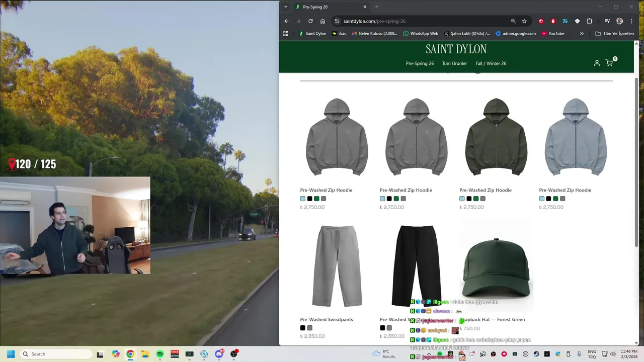Open the YouTube bookmark
This screenshot has width=644, height=362.
(x=552, y=34)
